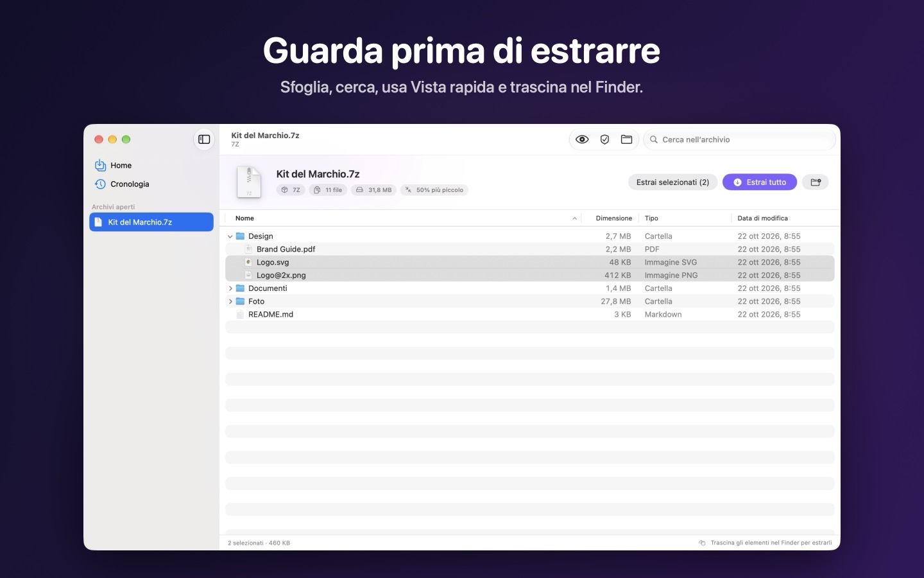Toggle the sidebar with the panel icon
This screenshot has height=578, width=924.
204,139
